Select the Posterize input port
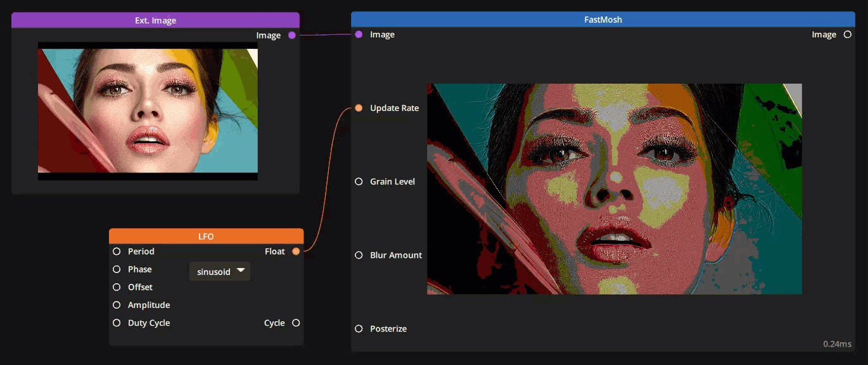868x365 pixels. 359,329
